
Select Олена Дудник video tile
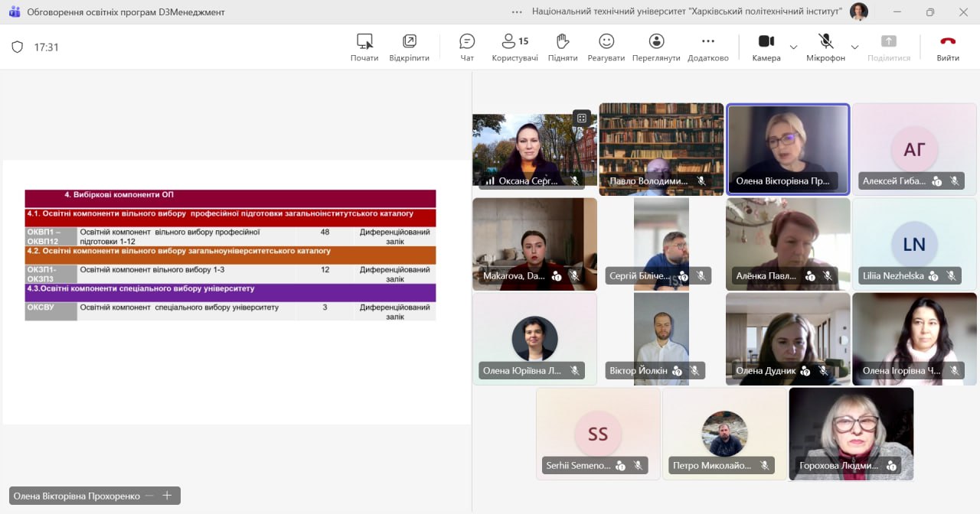click(x=788, y=339)
